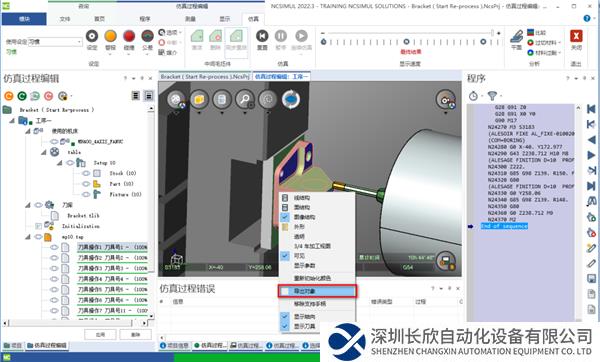Screen dimensions: 600x362
Task: Toggle visibility eye of Fixture (10)
Action: (x=86, y=194)
